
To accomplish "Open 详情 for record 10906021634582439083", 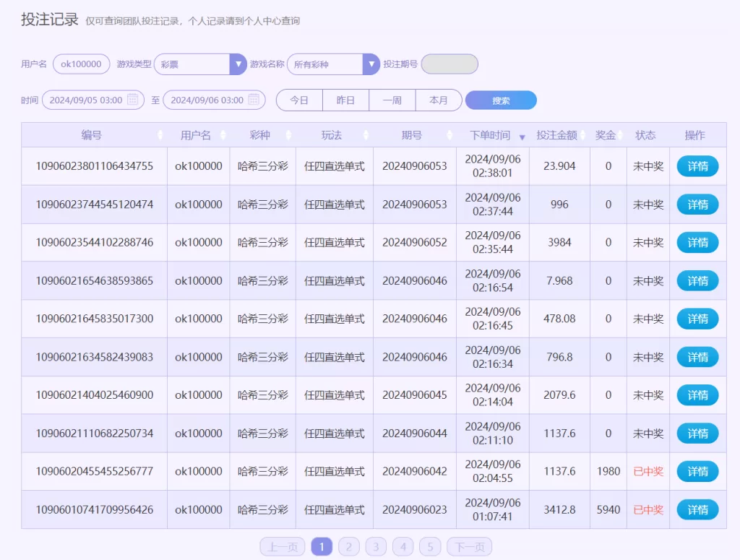I will (x=697, y=357).
